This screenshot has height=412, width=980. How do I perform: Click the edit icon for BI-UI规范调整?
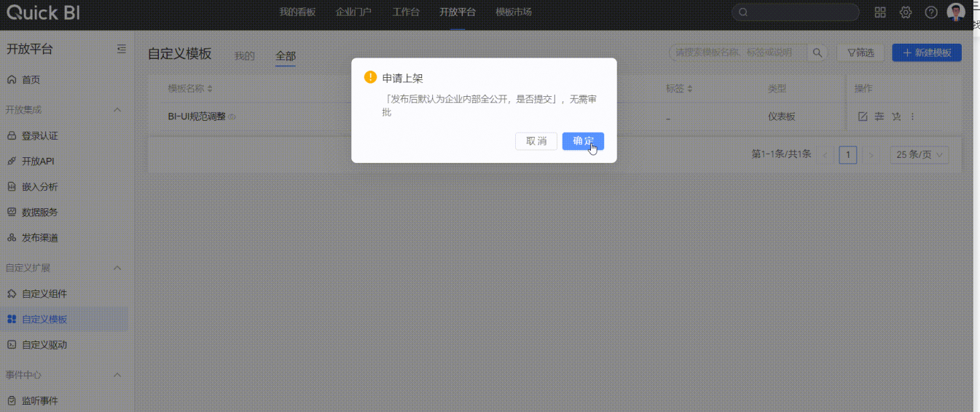click(863, 116)
